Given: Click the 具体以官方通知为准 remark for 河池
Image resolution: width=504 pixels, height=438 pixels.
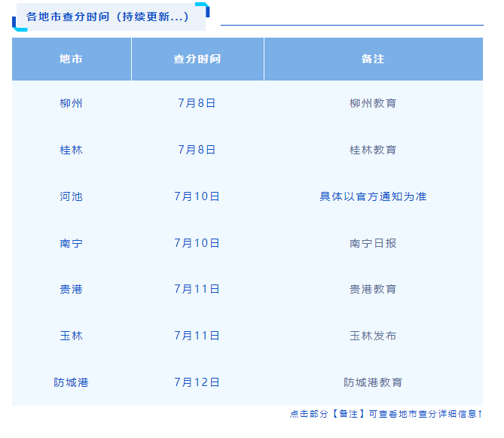Looking at the screenshot, I should tap(373, 196).
